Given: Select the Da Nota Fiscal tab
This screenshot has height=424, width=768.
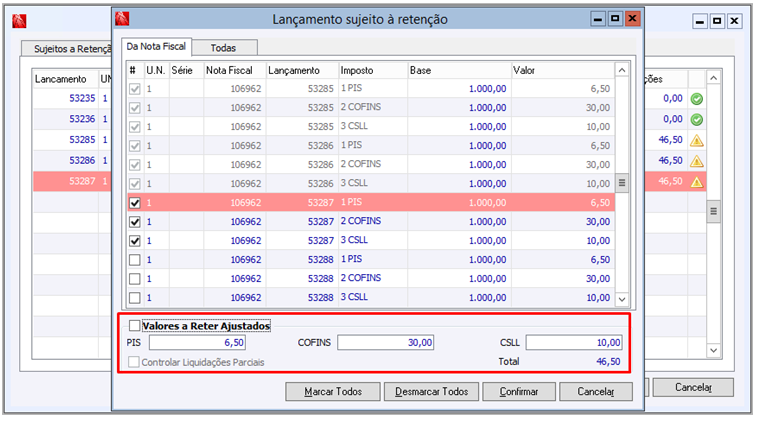Looking at the screenshot, I should click(156, 47).
